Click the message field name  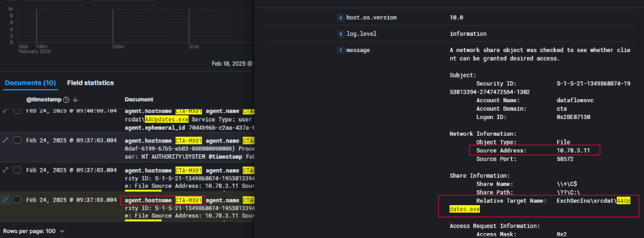358,50
